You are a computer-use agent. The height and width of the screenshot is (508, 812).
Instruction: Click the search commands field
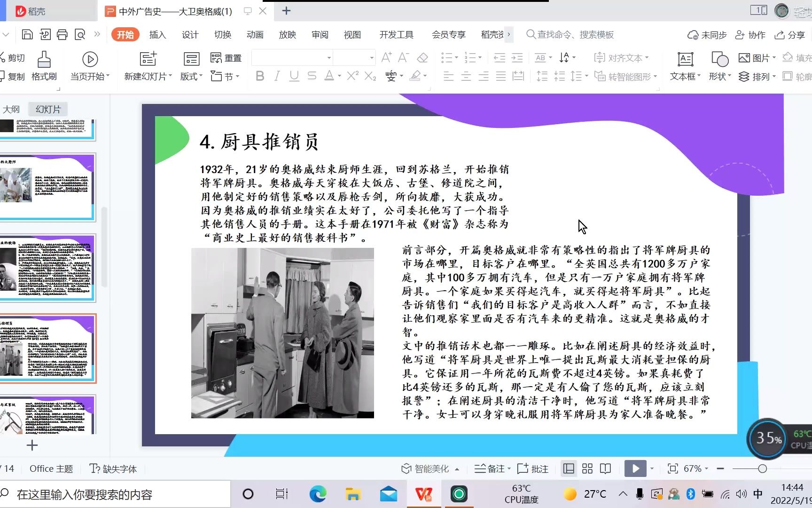click(x=570, y=34)
